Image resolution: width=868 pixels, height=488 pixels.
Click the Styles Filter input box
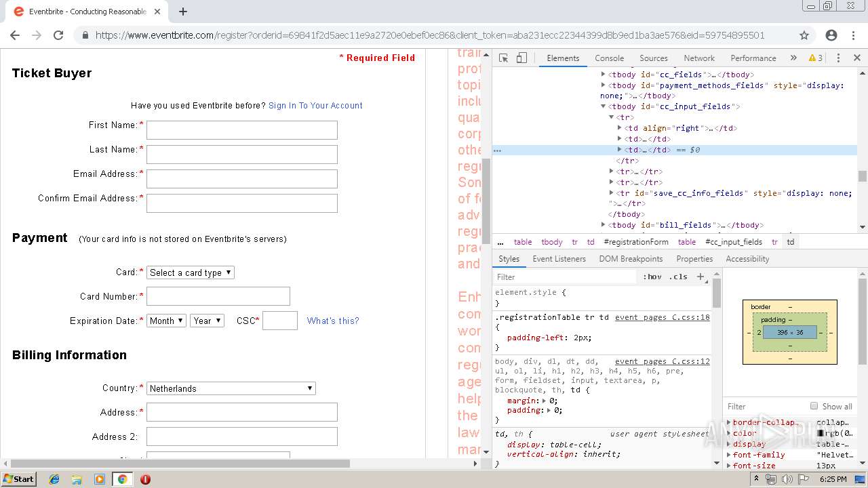tap(566, 277)
